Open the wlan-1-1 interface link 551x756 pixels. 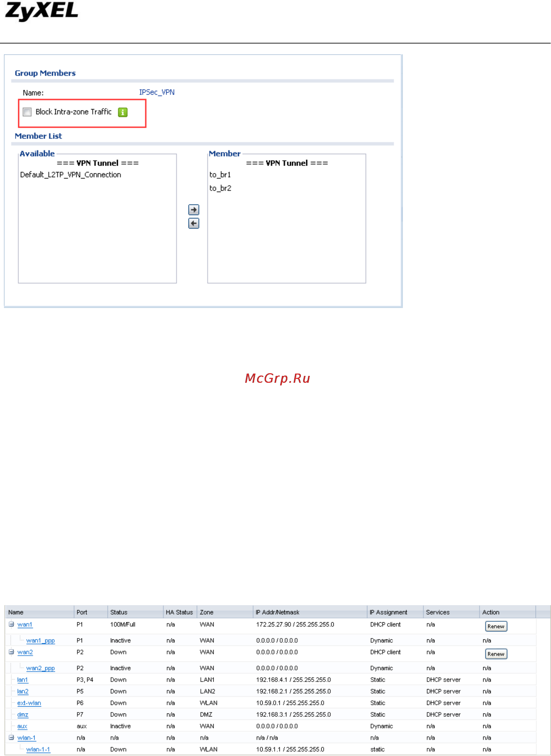click(38, 750)
